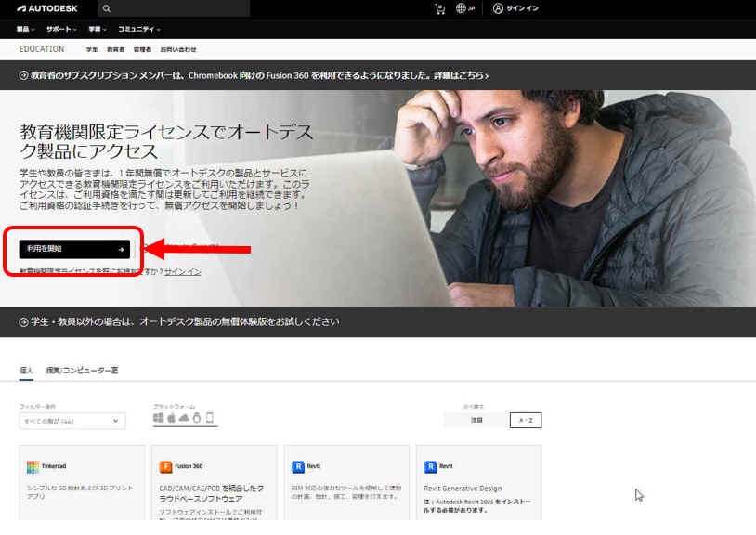Filter by Windows platform icon
Image resolution: width=756 pixels, height=535 pixels.
(159, 417)
